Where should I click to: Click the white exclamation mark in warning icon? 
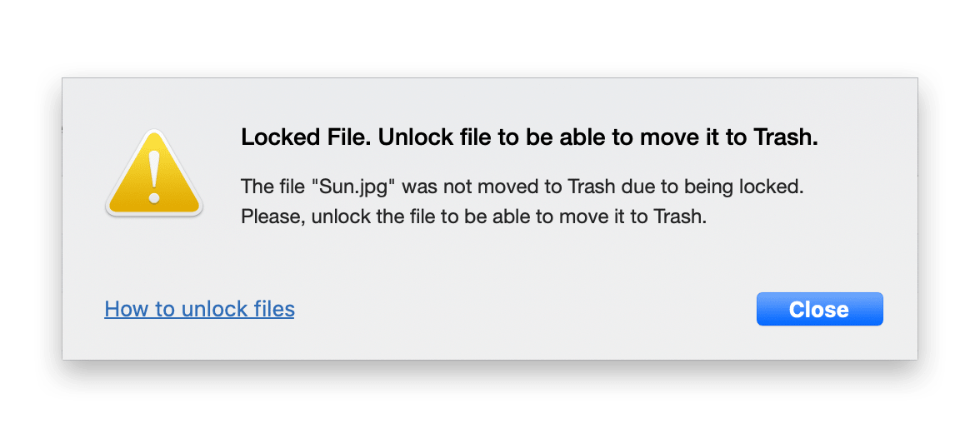click(153, 177)
